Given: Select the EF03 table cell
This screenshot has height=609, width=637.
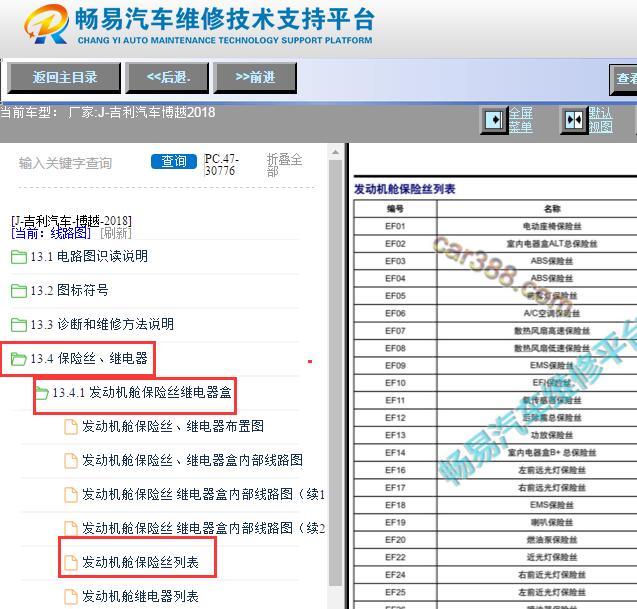Looking at the screenshot, I should click(395, 261).
